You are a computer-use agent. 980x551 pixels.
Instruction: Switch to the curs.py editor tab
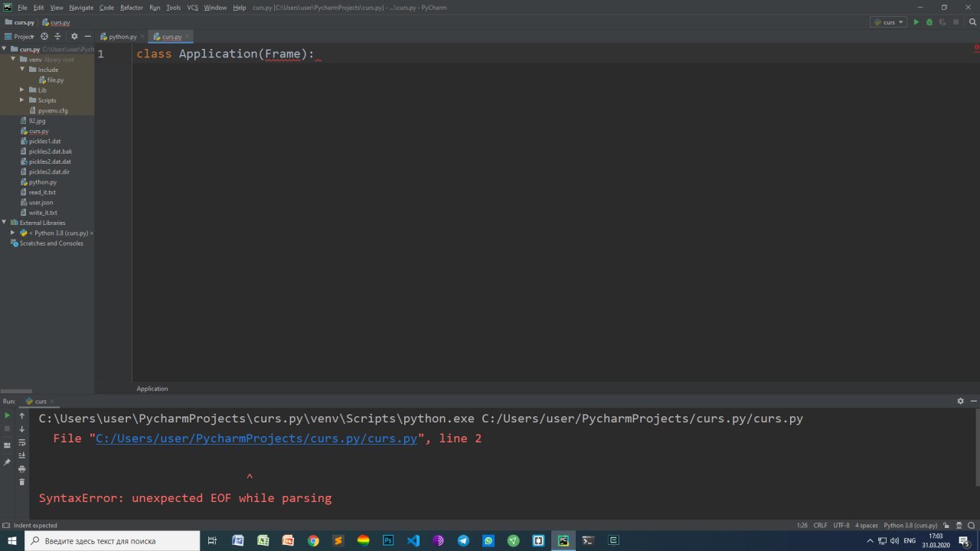[x=171, y=37]
